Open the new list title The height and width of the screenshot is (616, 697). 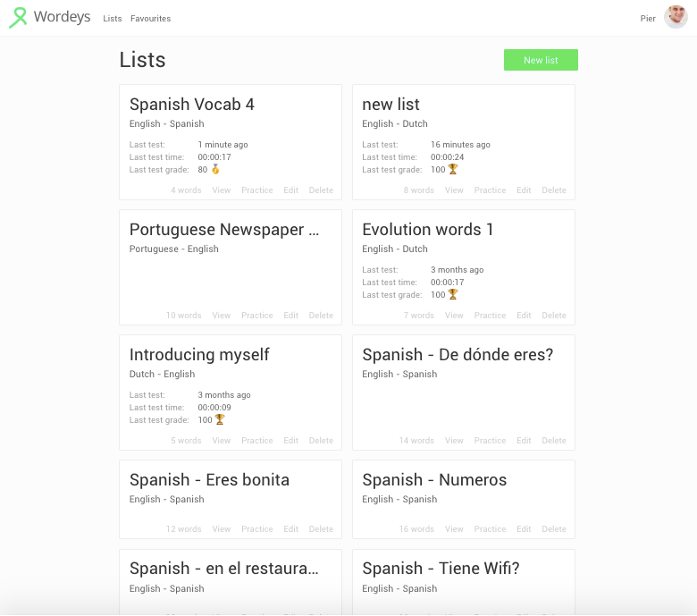click(390, 105)
